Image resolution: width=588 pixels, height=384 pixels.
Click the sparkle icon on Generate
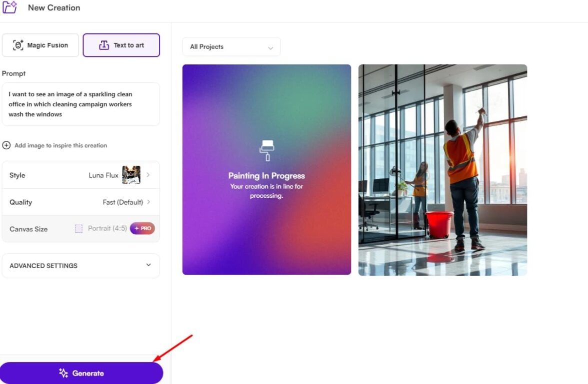(x=63, y=373)
